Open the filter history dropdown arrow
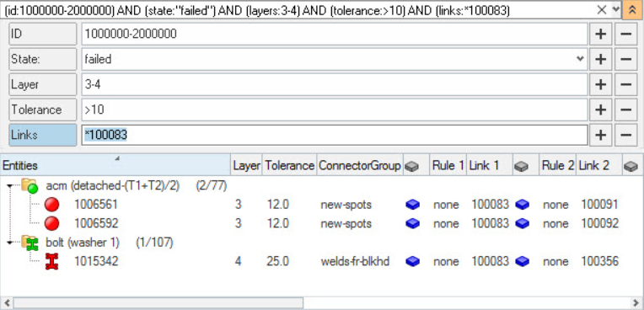 [x=615, y=10]
